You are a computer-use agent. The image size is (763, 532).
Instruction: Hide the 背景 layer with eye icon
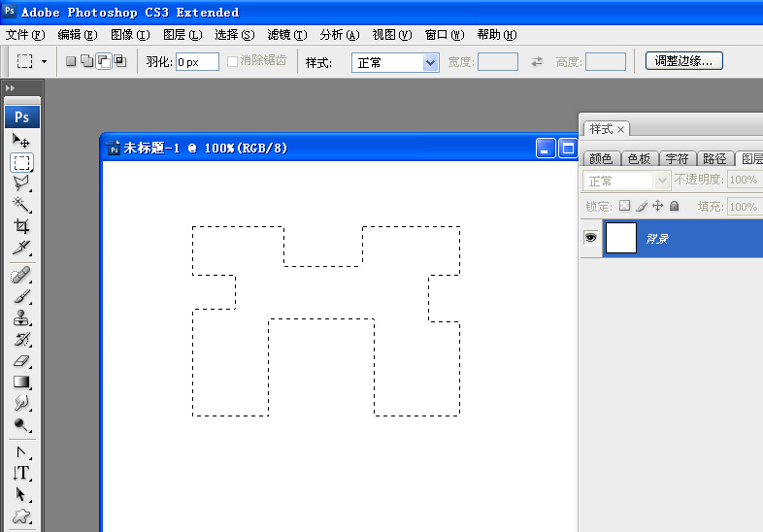(591, 238)
